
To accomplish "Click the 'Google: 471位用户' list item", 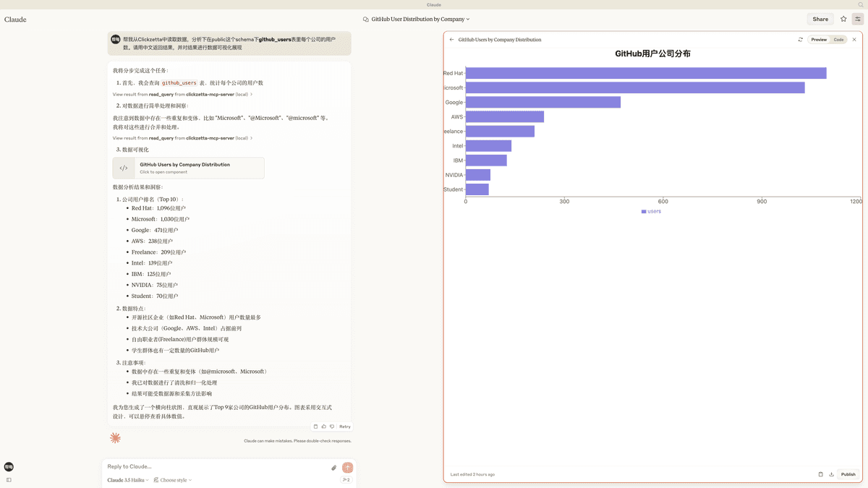I will click(154, 231).
